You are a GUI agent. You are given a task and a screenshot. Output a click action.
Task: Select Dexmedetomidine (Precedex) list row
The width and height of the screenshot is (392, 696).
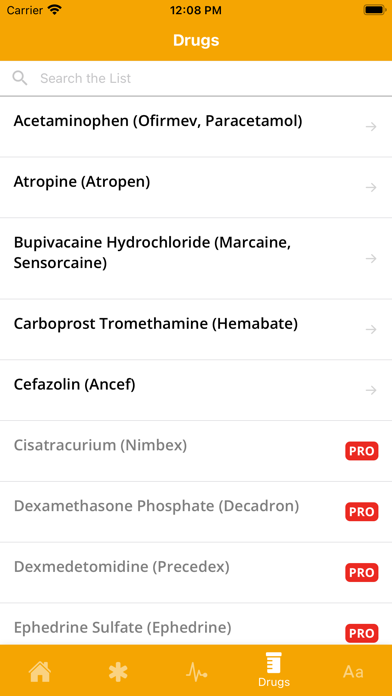[x=196, y=573]
